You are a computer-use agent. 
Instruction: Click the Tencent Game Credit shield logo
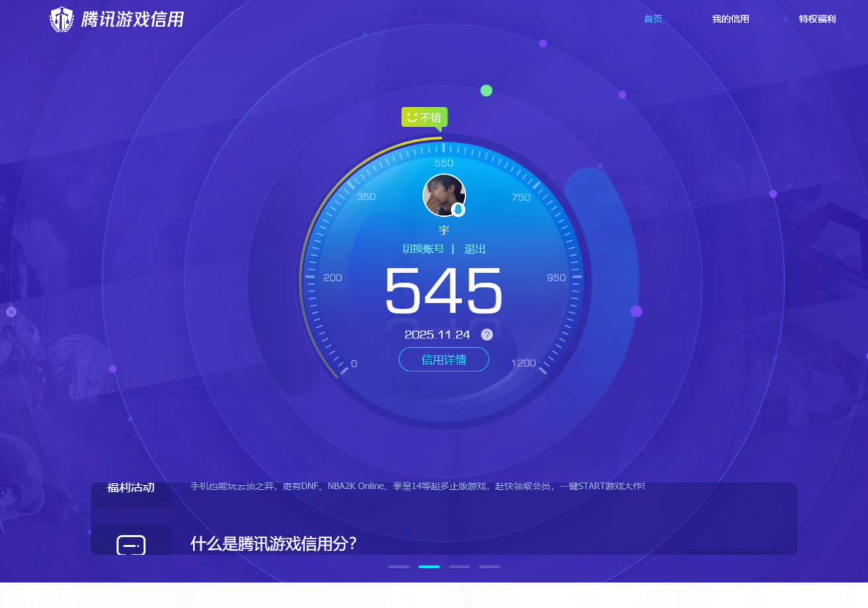(61, 19)
